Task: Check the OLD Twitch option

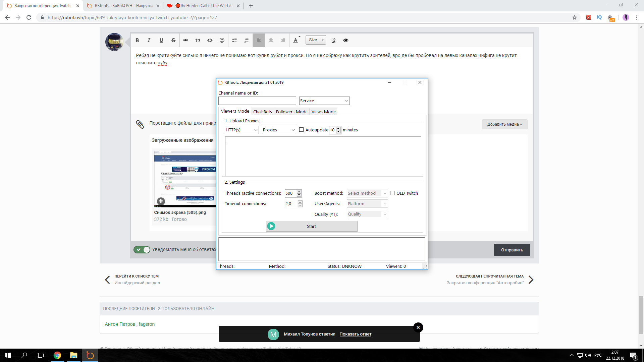Action: pyautogui.click(x=392, y=193)
